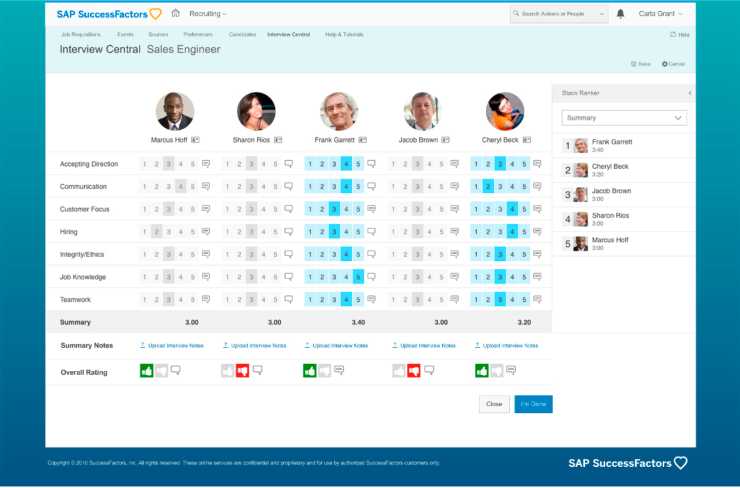Open the Events tab

(x=125, y=34)
